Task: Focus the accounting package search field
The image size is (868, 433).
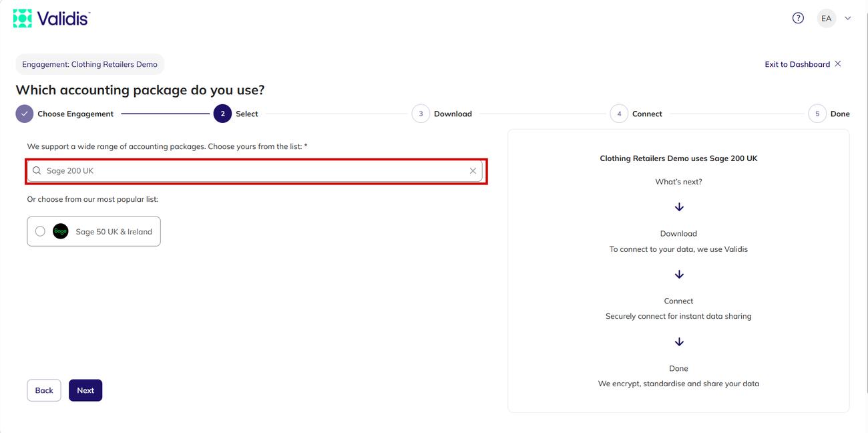Action: 254,170
